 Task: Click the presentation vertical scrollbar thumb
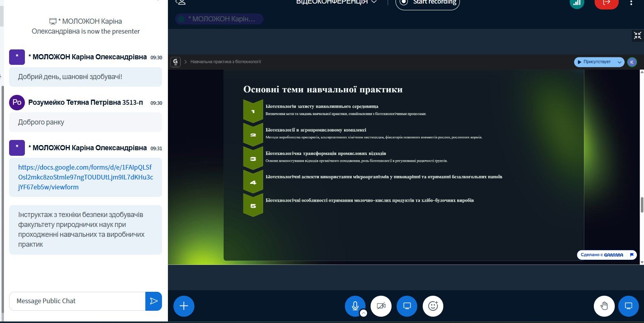pos(642,204)
